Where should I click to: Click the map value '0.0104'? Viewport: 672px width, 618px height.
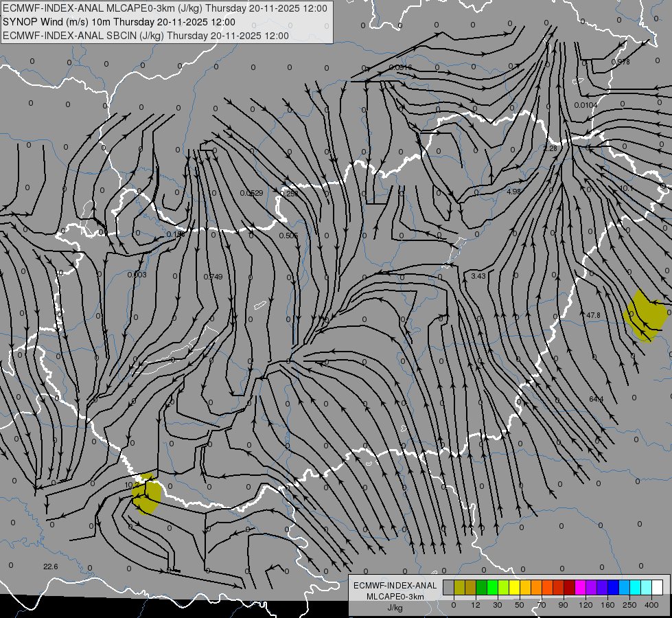click(x=586, y=105)
